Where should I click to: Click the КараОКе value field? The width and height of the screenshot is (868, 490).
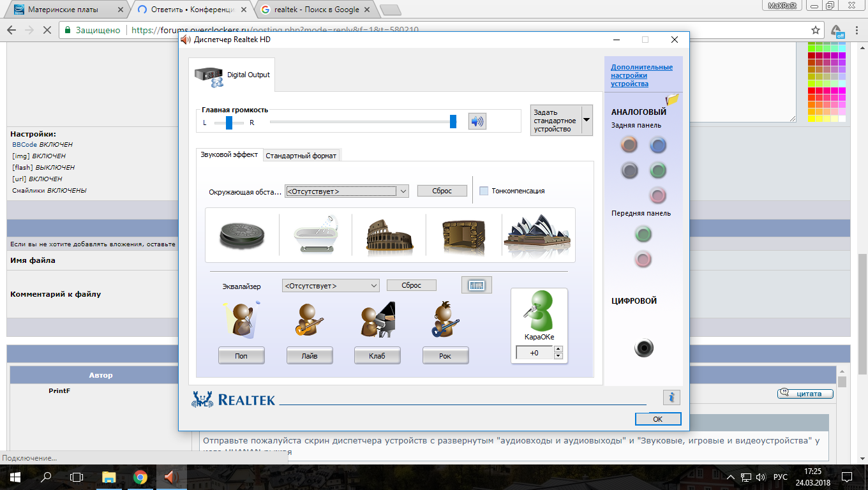pos(534,353)
